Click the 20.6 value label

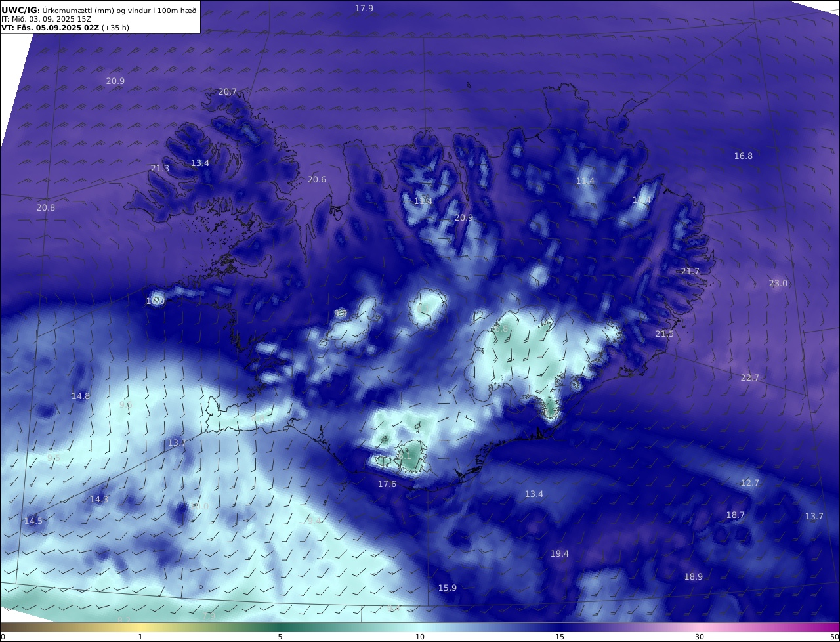pos(317,180)
